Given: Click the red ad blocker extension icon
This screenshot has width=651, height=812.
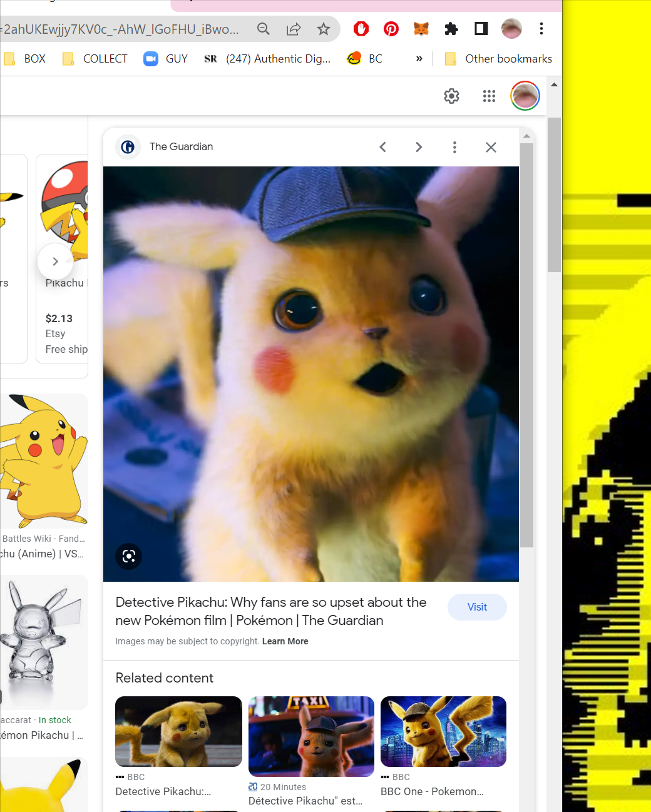Looking at the screenshot, I should tap(361, 29).
